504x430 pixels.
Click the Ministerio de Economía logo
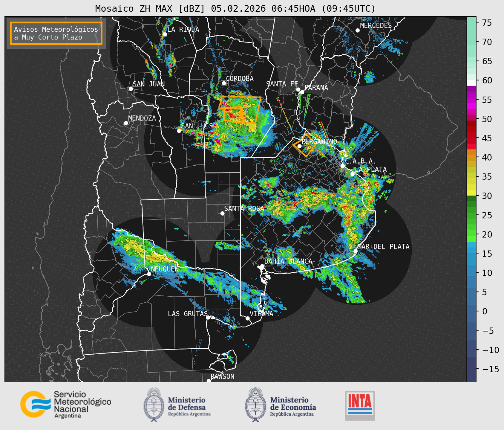coord(280,405)
